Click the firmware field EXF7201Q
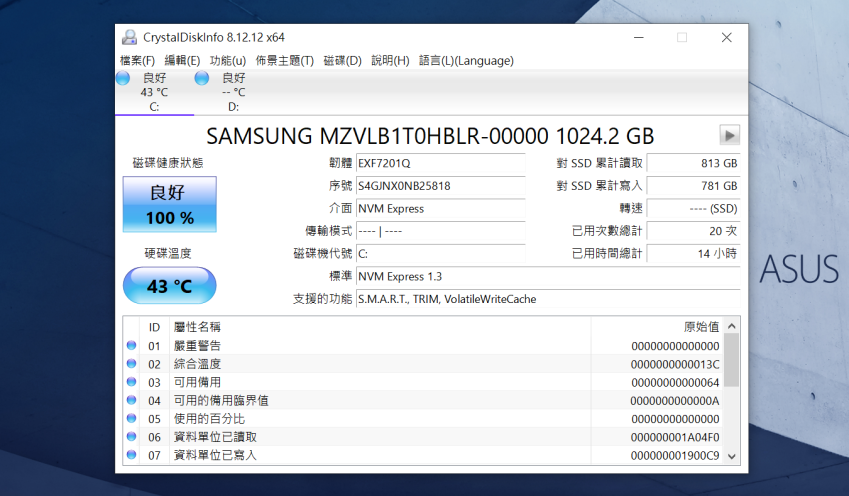Screen dimensions: 849x496 (x=441, y=163)
